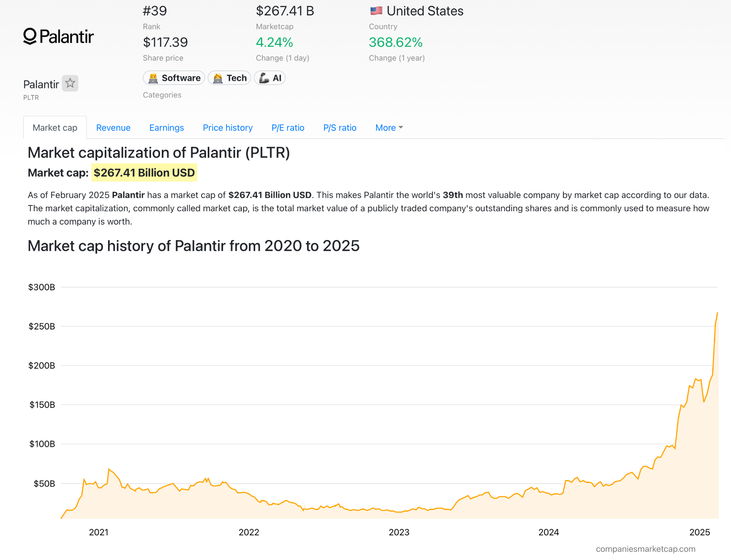The height and width of the screenshot is (560, 731).
Task: Add Palantir to favorites with star icon
Action: 70,83
